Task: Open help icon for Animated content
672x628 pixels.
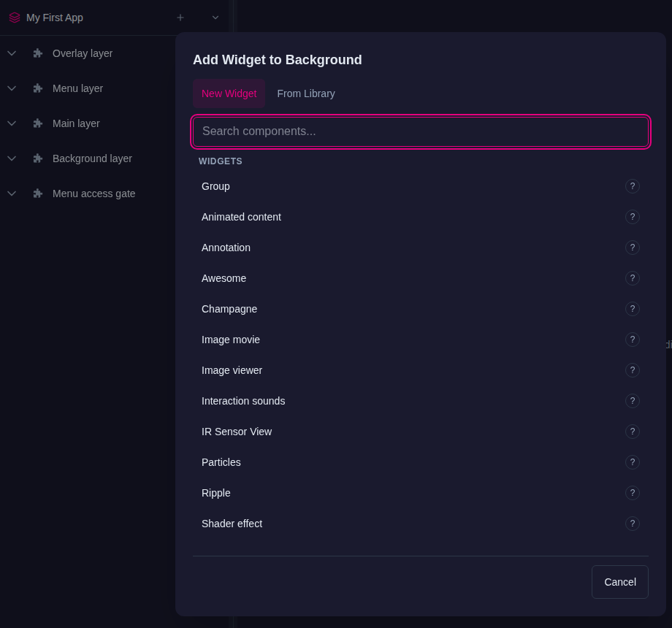Action: click(633, 217)
